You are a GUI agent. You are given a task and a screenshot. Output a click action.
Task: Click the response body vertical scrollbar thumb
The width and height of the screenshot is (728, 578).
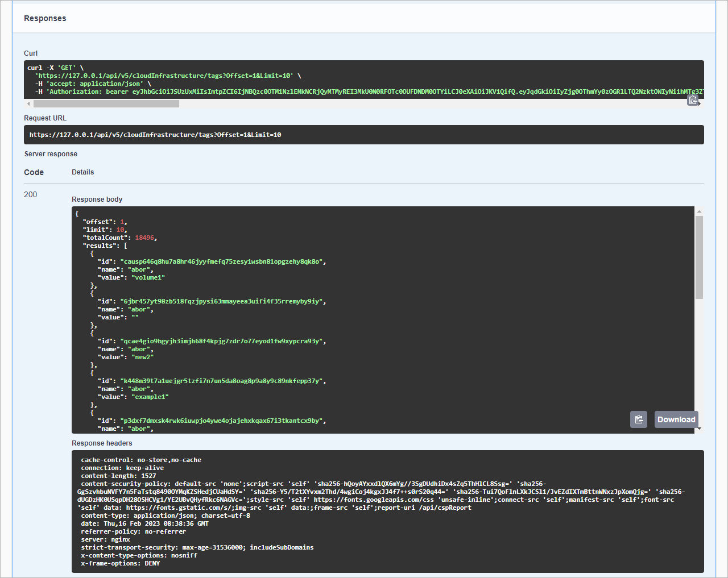[x=699, y=257]
